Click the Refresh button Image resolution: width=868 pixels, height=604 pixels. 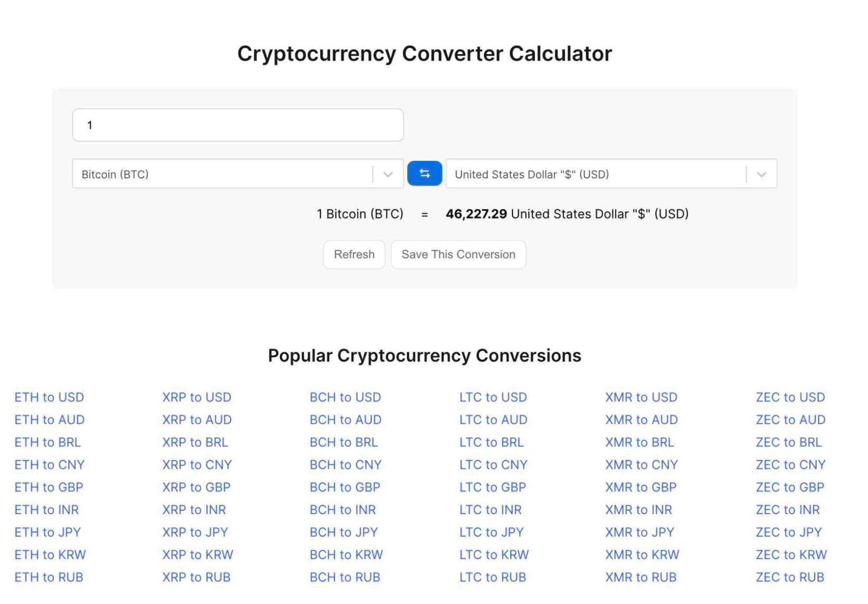point(353,254)
